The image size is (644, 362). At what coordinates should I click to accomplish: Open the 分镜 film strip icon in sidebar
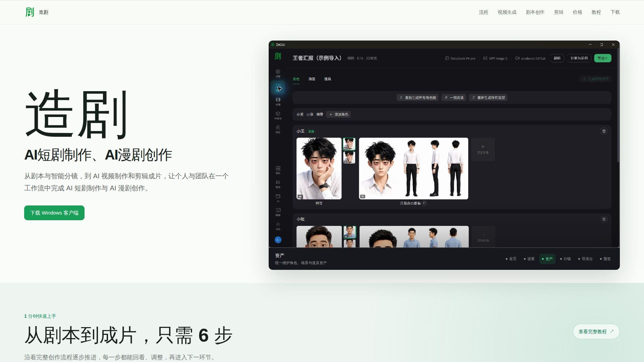pyautogui.click(x=278, y=101)
